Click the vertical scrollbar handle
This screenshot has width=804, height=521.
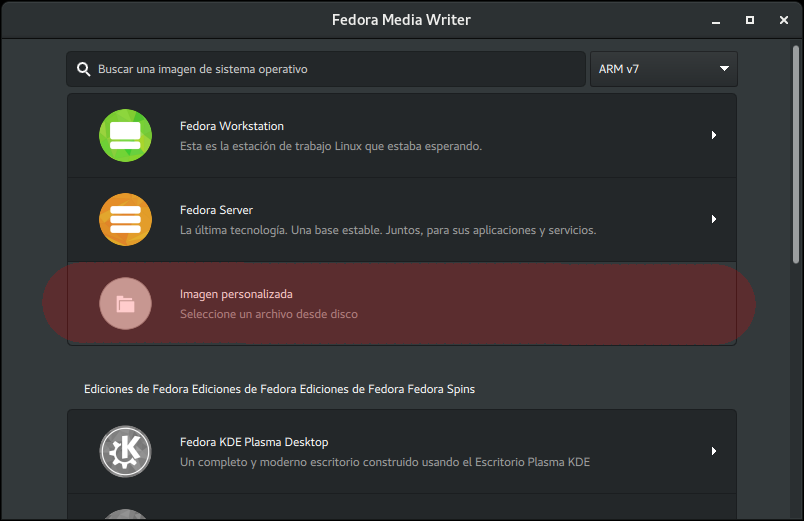pyautogui.click(x=796, y=155)
